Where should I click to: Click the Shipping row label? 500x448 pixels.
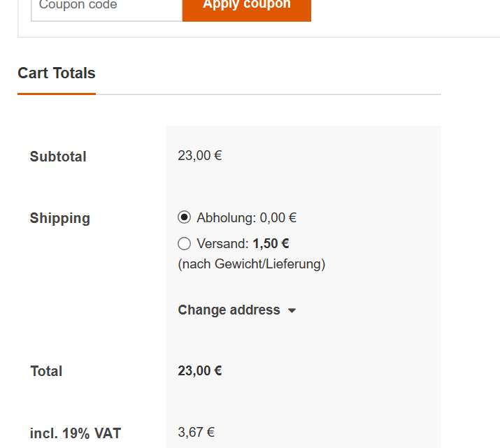click(60, 218)
